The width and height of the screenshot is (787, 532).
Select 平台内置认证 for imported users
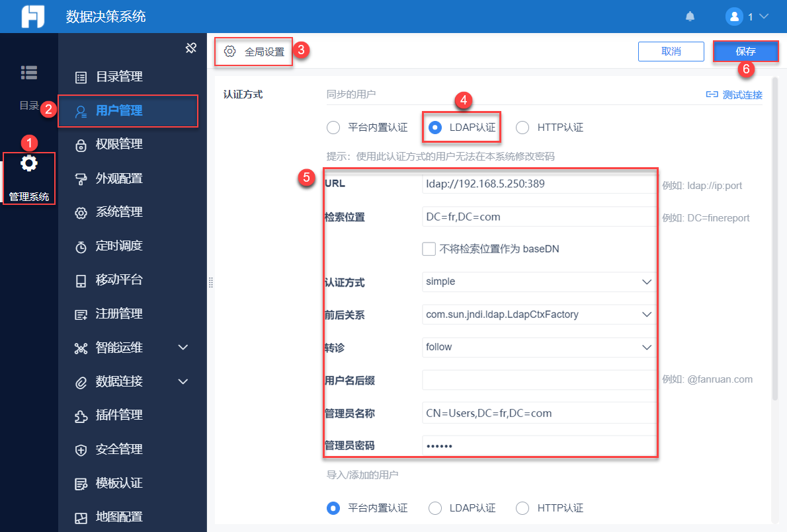[333, 508]
